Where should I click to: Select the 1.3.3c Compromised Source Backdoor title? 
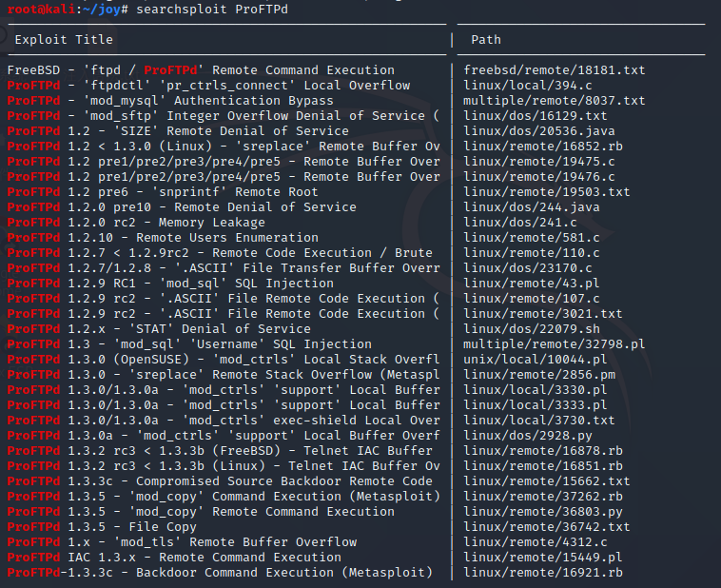220,480
